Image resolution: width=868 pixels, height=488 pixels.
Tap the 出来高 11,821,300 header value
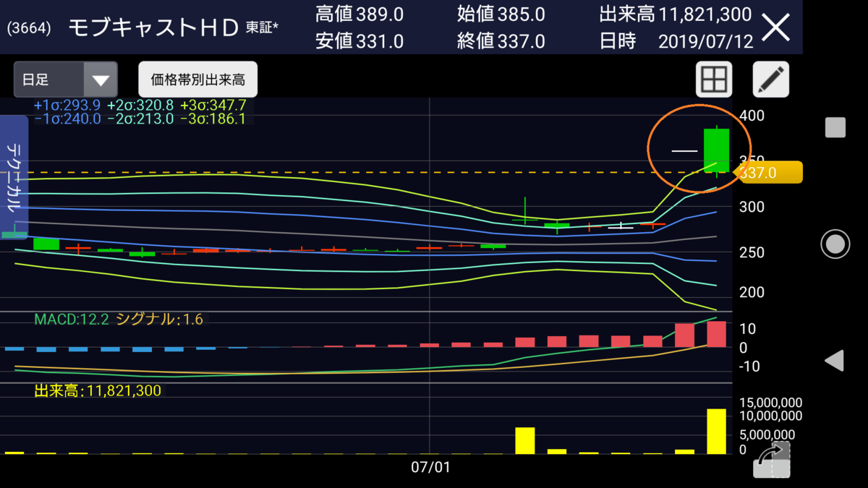coord(676,14)
